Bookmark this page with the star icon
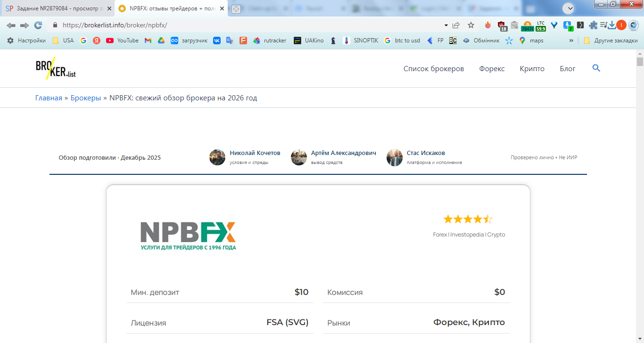This screenshot has height=343, width=644. [471, 25]
